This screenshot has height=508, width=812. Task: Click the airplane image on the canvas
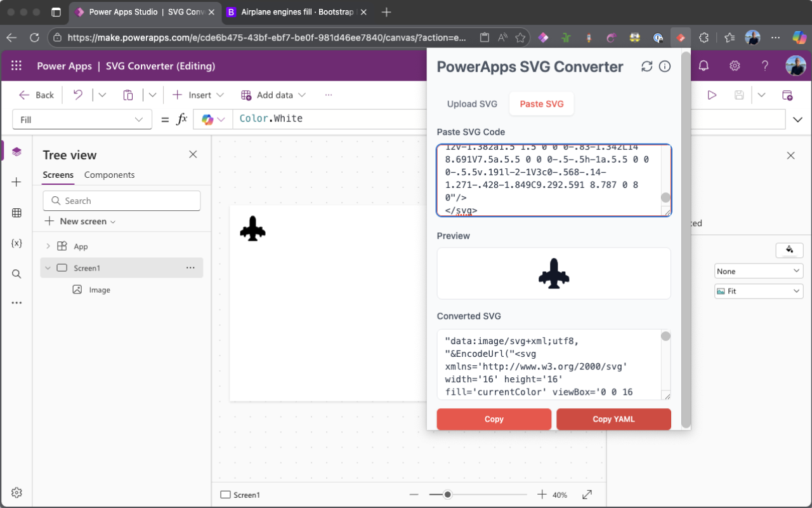click(252, 229)
